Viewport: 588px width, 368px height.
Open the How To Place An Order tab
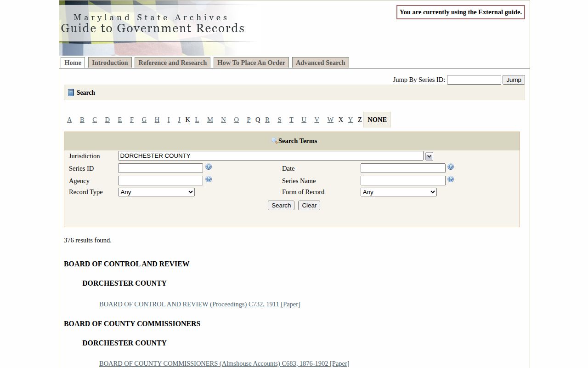coord(251,63)
